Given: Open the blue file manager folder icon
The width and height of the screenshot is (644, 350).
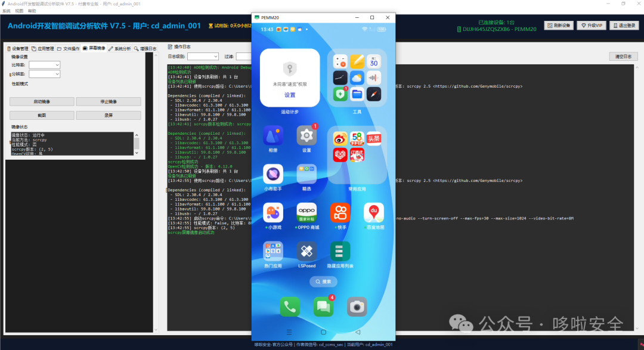Looking at the screenshot, I should pyautogui.click(x=357, y=94).
